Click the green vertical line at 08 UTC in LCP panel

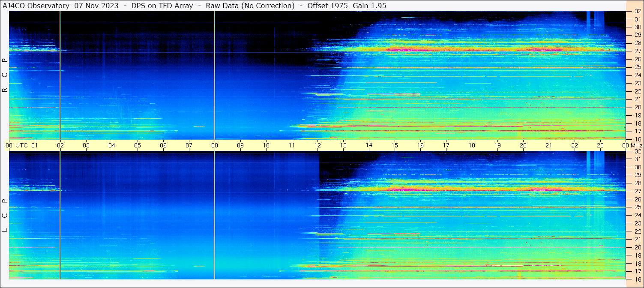(214, 214)
